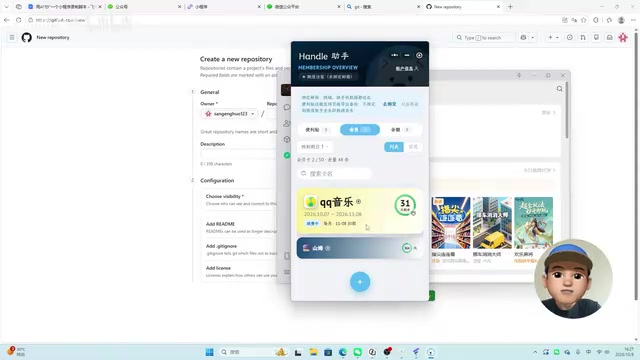Screen dimensions: 640x360
Task: Click the supermarket game thumbnail
Action: (451, 223)
